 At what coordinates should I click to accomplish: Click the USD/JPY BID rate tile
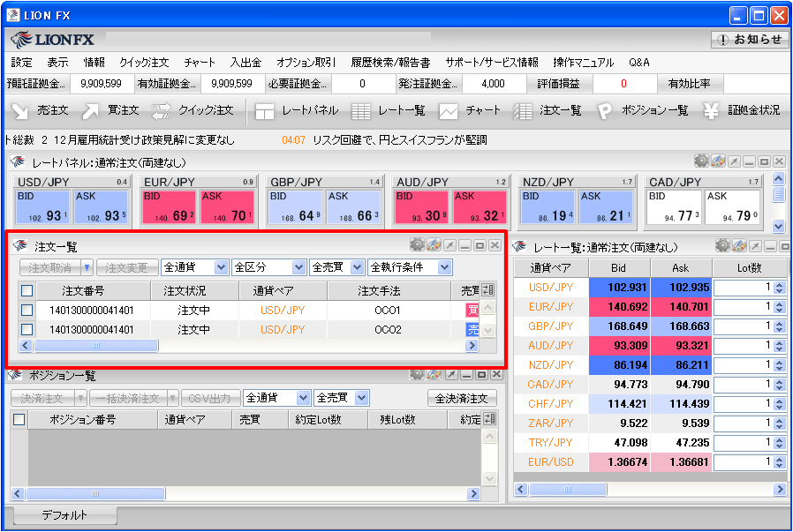pyautogui.click(x=42, y=206)
